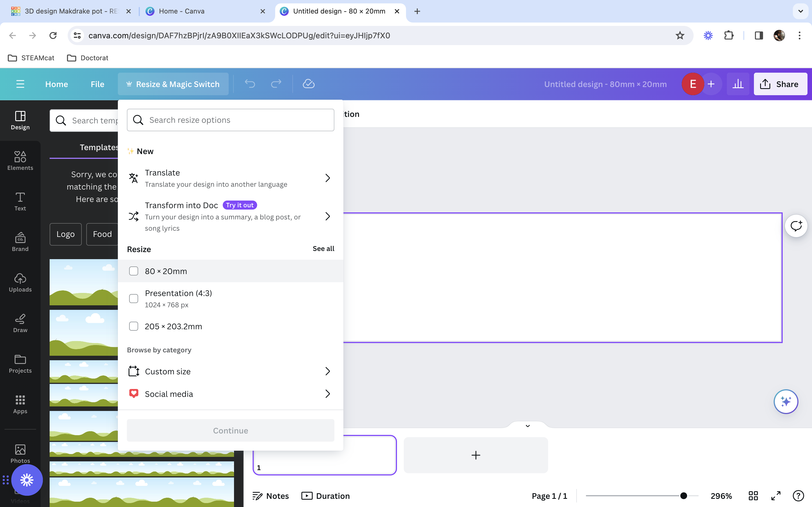Select the File menu tab
Viewport: 812px width, 507px height.
(98, 84)
